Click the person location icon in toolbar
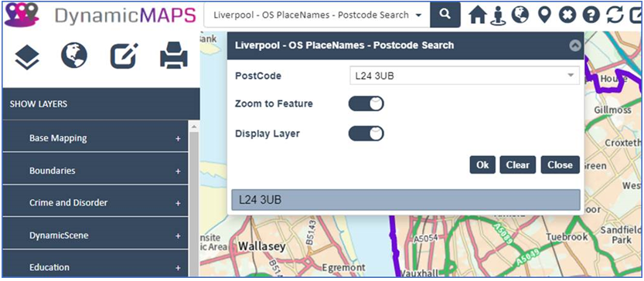This screenshot has width=644, height=281. click(498, 15)
